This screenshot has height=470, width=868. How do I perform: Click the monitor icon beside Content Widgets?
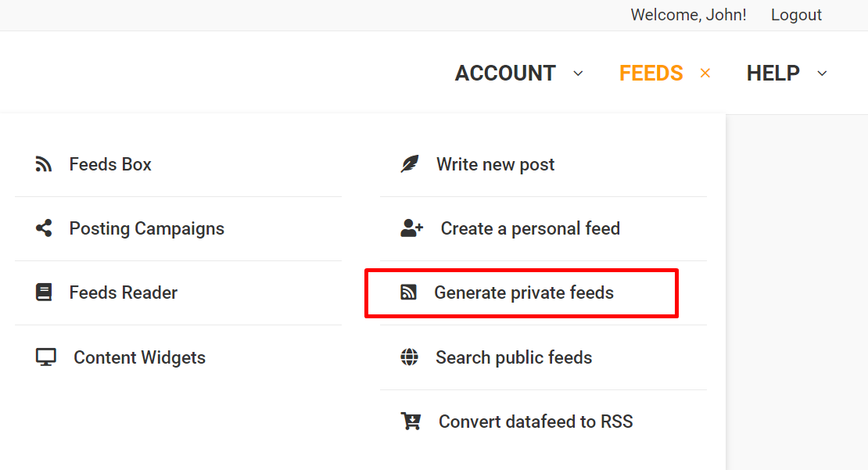[46, 357]
